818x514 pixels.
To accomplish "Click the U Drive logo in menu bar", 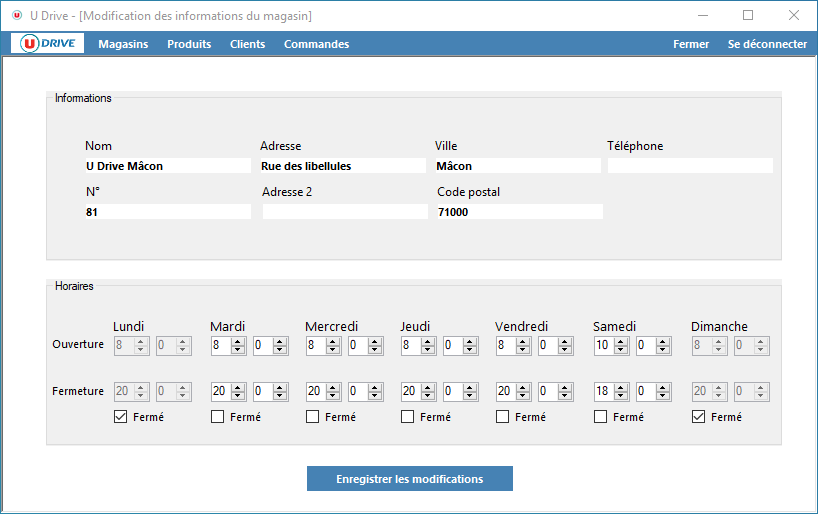I will (x=48, y=44).
